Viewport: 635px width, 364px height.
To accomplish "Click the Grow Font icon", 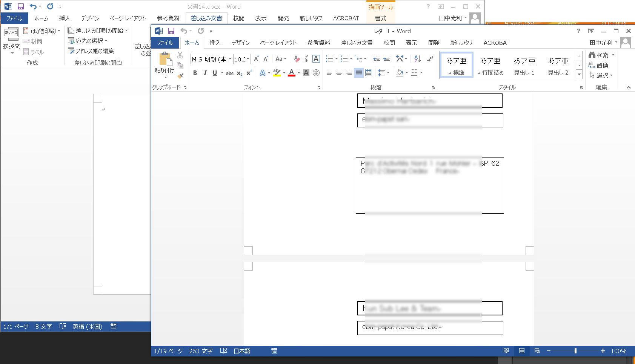I will (256, 59).
